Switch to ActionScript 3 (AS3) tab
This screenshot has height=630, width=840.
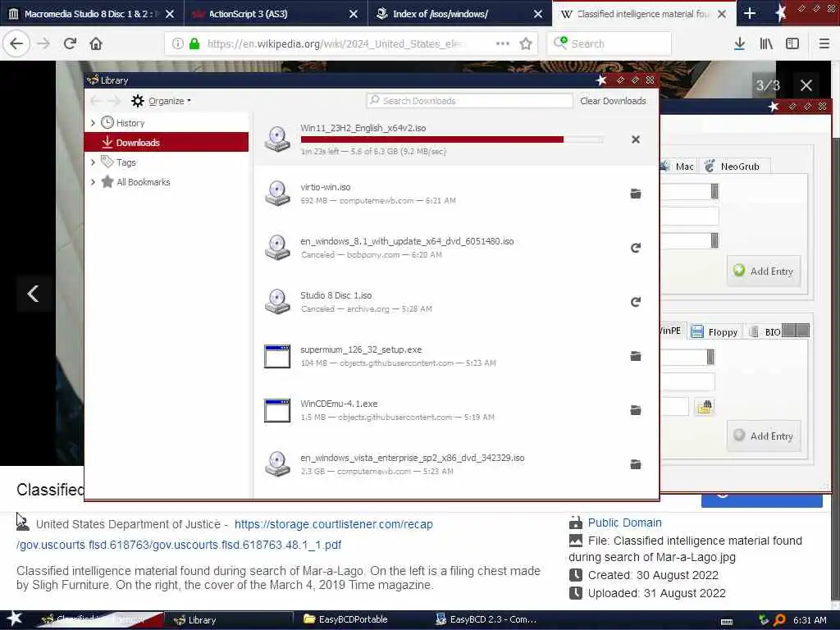[276, 13]
